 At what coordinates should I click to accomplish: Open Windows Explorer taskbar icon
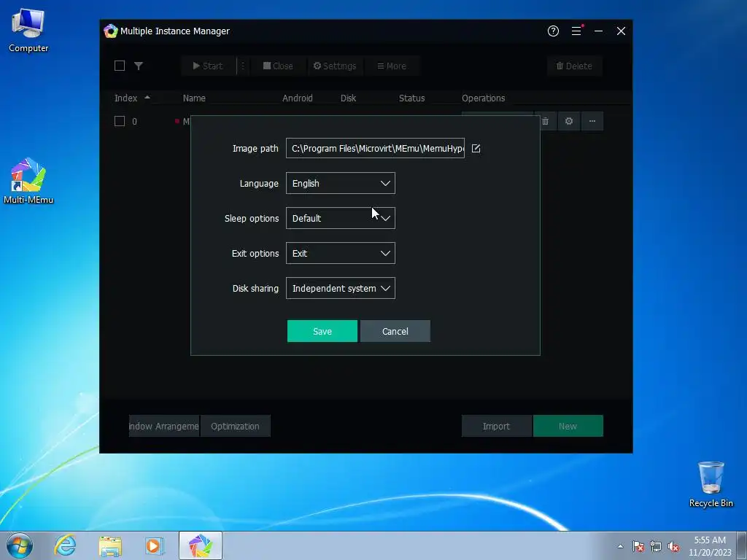pos(110,545)
